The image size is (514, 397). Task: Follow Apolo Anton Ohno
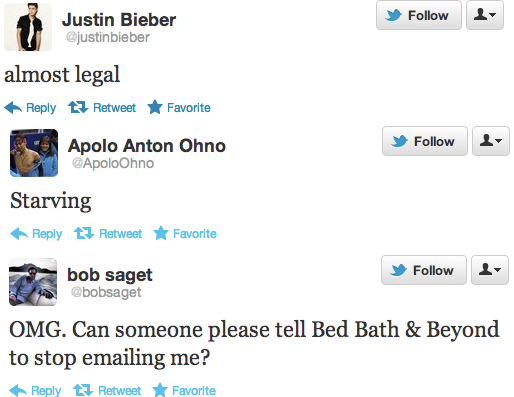[425, 141]
